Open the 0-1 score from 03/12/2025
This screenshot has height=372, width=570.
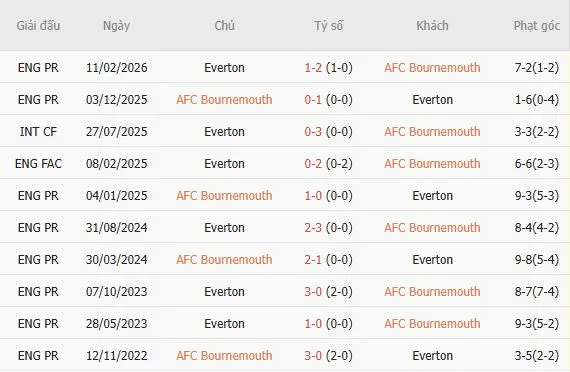313,100
